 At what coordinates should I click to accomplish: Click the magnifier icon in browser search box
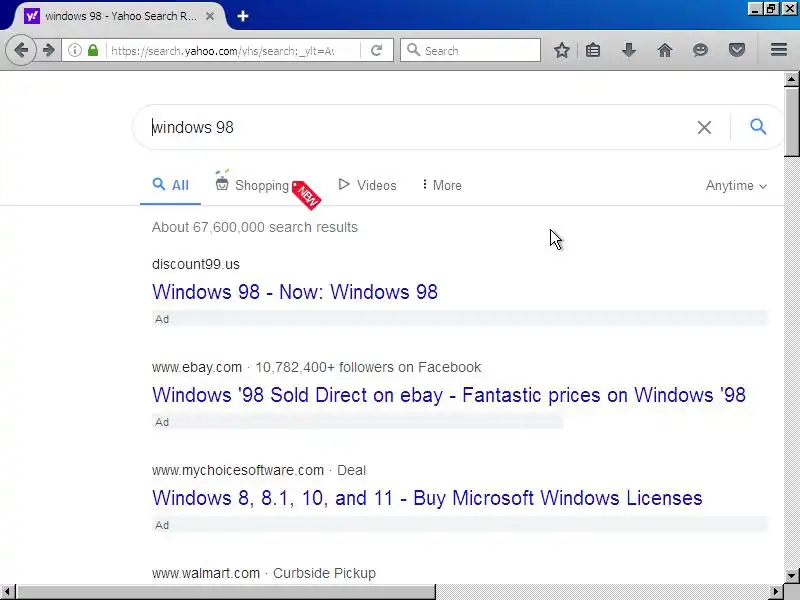click(413, 50)
